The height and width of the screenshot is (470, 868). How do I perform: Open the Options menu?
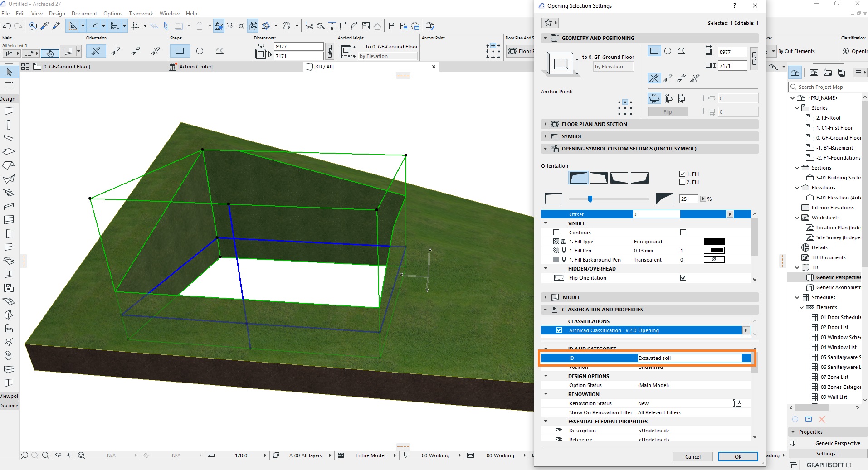(113, 14)
